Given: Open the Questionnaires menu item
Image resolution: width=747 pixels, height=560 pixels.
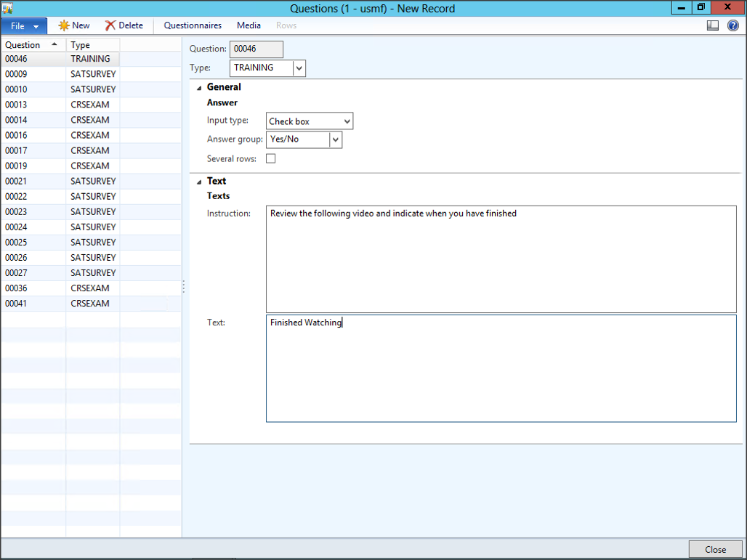Looking at the screenshot, I should tap(193, 25).
